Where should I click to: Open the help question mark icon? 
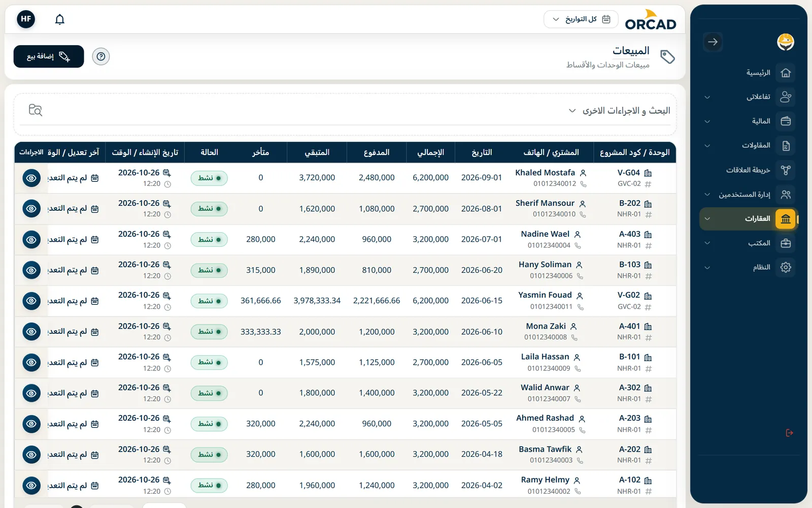point(101,56)
